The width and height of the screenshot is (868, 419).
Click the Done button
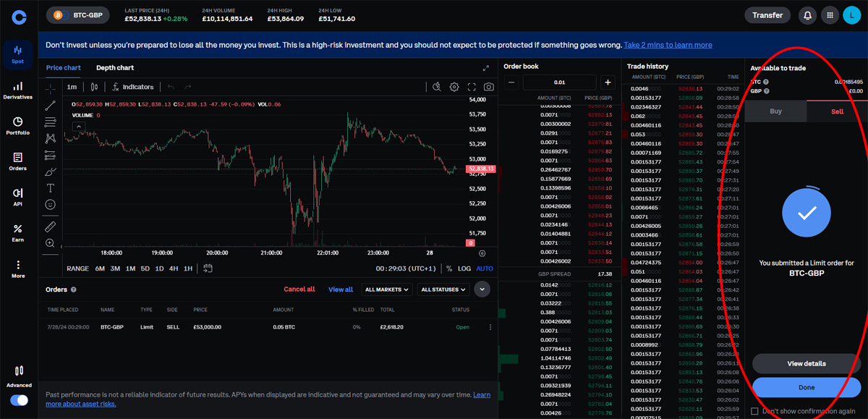[806, 387]
